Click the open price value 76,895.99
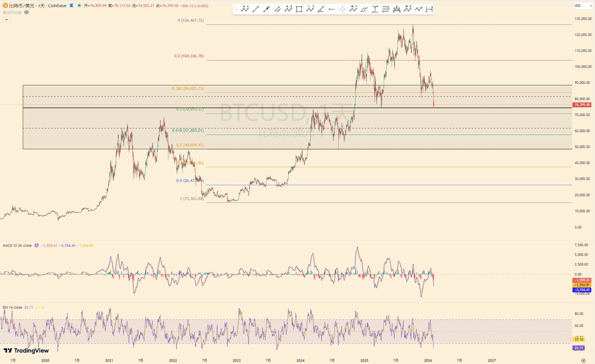Viewport: 595px width, 364px height. coord(98,5)
